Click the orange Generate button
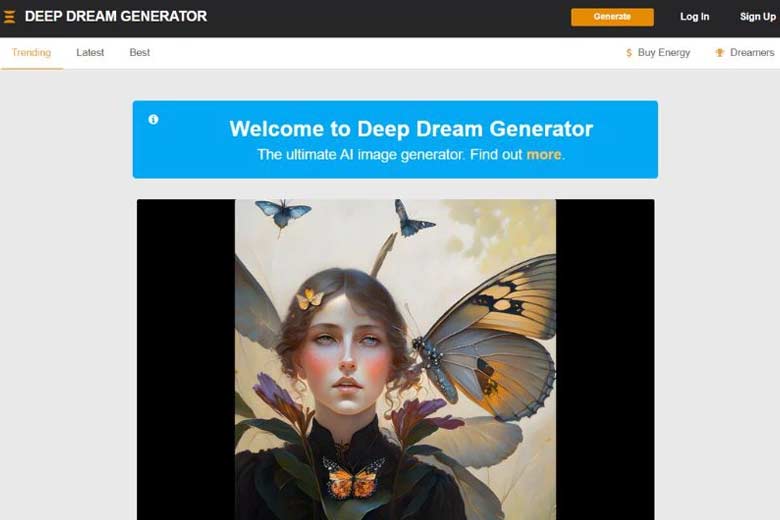The height and width of the screenshot is (520, 780). (x=612, y=17)
